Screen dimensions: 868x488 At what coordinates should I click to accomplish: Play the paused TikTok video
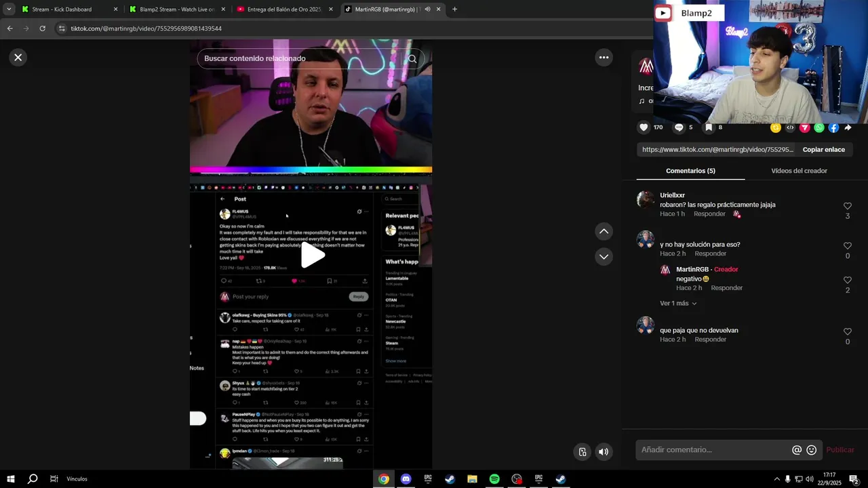tap(311, 255)
